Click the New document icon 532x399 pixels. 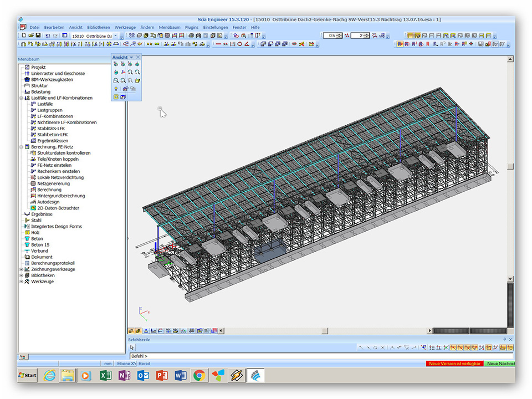24,35
